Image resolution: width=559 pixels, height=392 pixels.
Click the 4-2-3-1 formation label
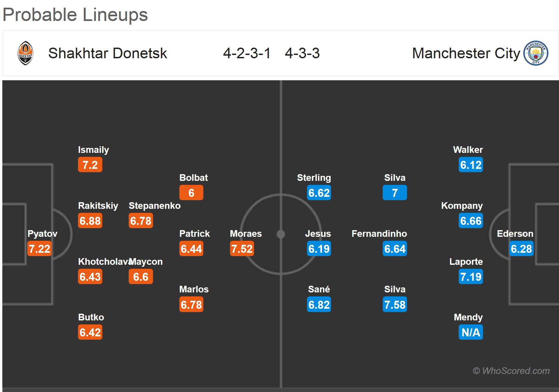pos(247,53)
